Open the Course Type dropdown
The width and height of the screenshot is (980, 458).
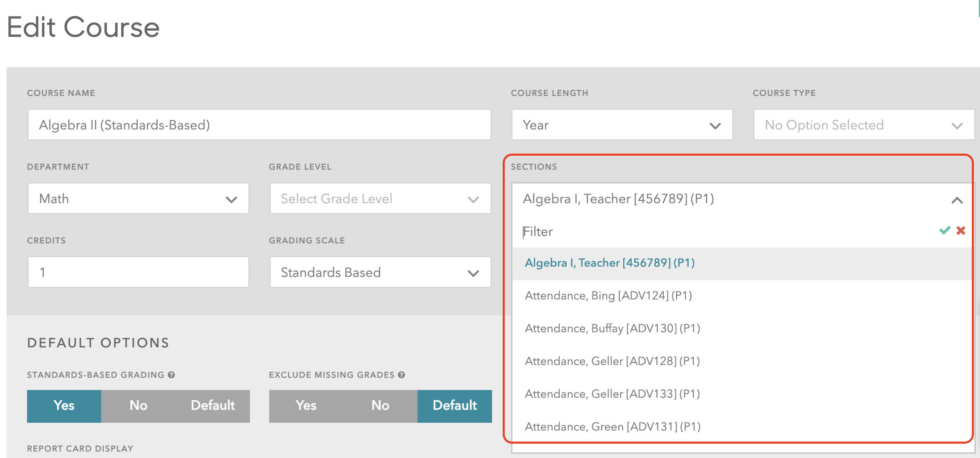pyautogui.click(x=864, y=125)
